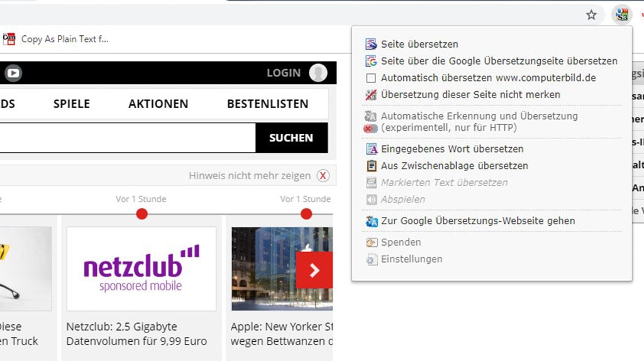Enable Automatisch übersetzen www.computerbild.de checkbox
Image resolution: width=644 pixels, height=362 pixels.
pyautogui.click(x=371, y=78)
